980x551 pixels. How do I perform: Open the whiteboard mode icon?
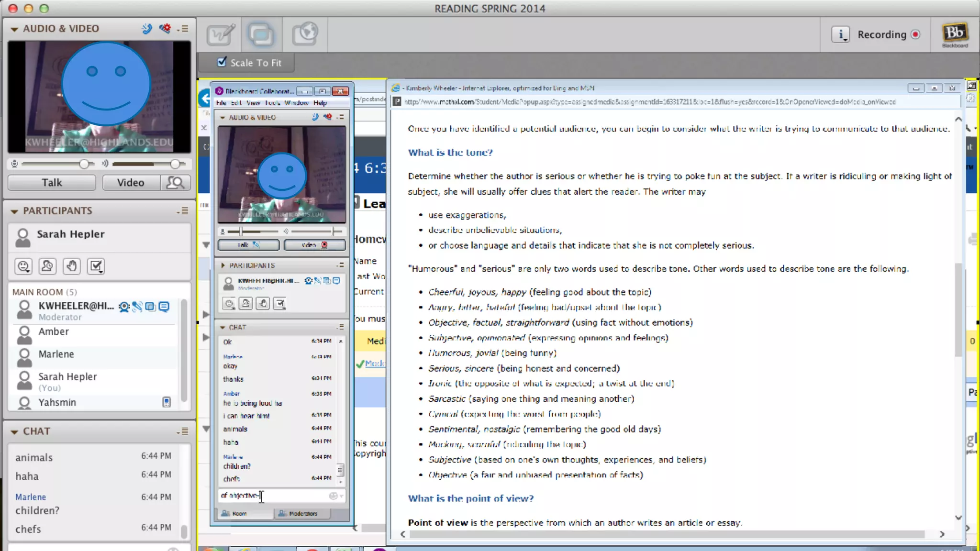click(220, 34)
